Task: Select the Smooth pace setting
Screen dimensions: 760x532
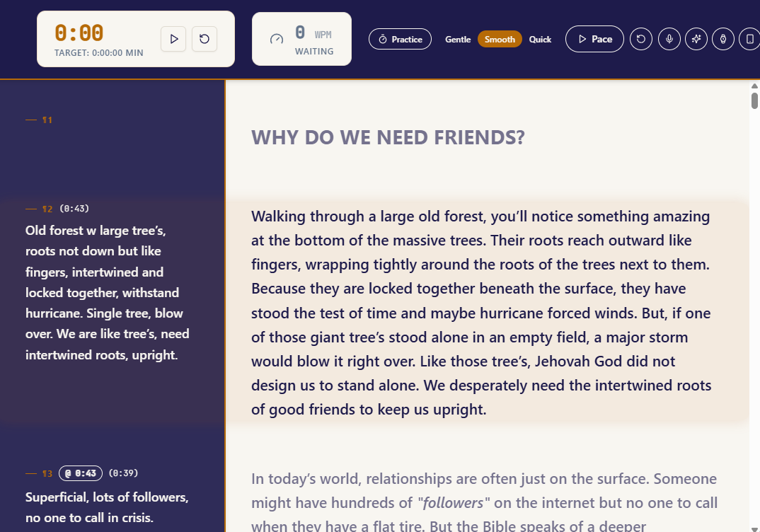Action: (500, 39)
